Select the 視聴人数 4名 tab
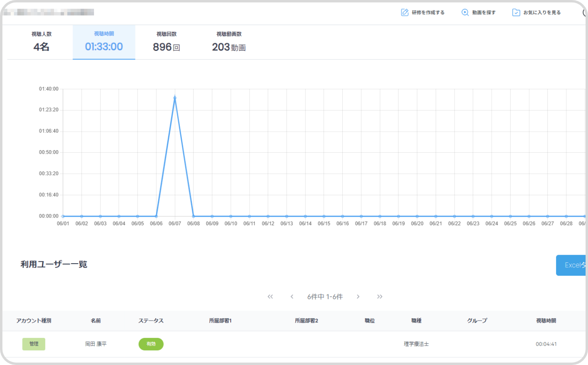The image size is (588, 365). [42, 42]
